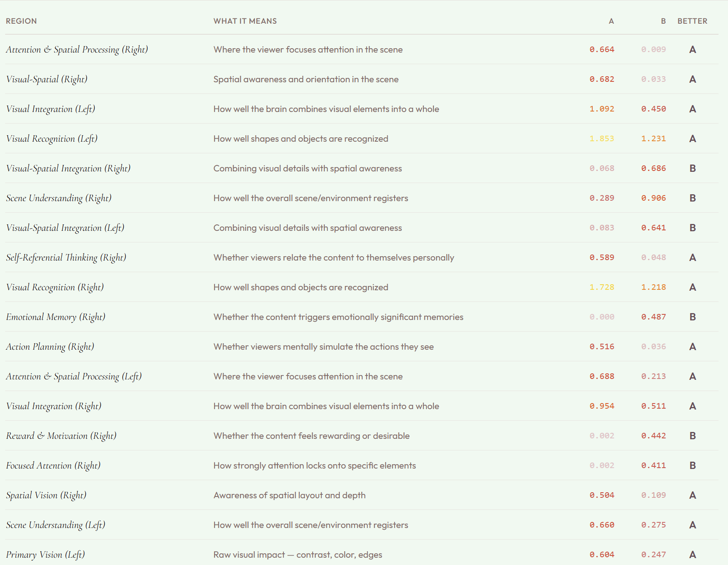Click the B column header
Viewport: 728px width, 565px height.
click(663, 21)
